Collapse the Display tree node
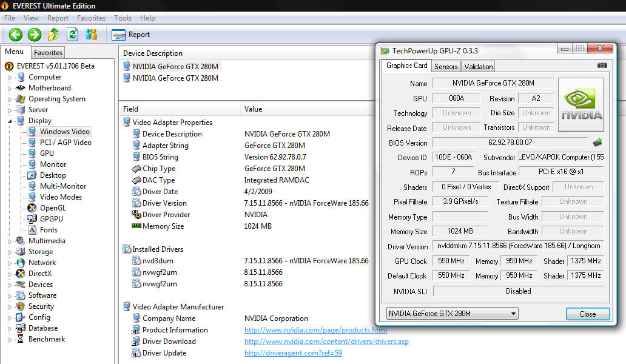The height and width of the screenshot is (364, 626). [x=10, y=121]
